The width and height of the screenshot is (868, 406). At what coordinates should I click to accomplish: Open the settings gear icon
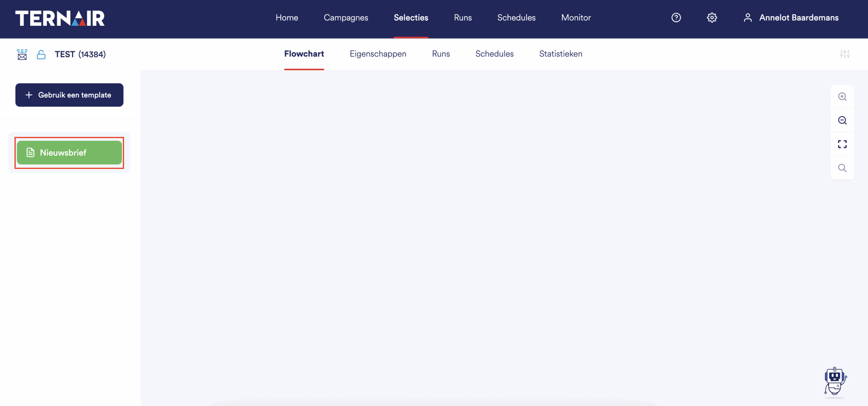tap(712, 18)
